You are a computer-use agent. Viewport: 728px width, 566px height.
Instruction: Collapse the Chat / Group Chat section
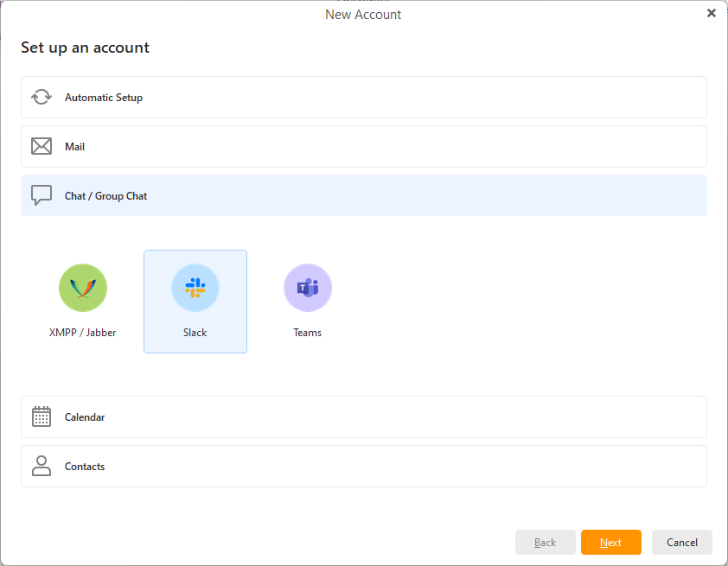(363, 195)
